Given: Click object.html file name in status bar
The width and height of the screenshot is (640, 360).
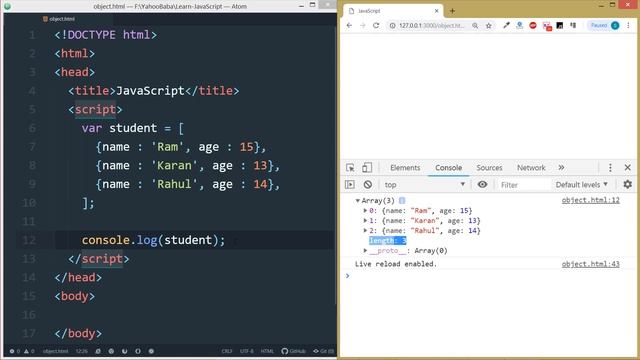Looking at the screenshot, I should tap(56, 351).
